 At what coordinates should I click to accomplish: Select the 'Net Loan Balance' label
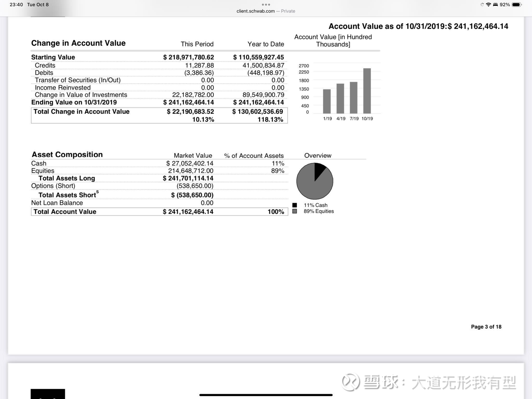(x=57, y=203)
